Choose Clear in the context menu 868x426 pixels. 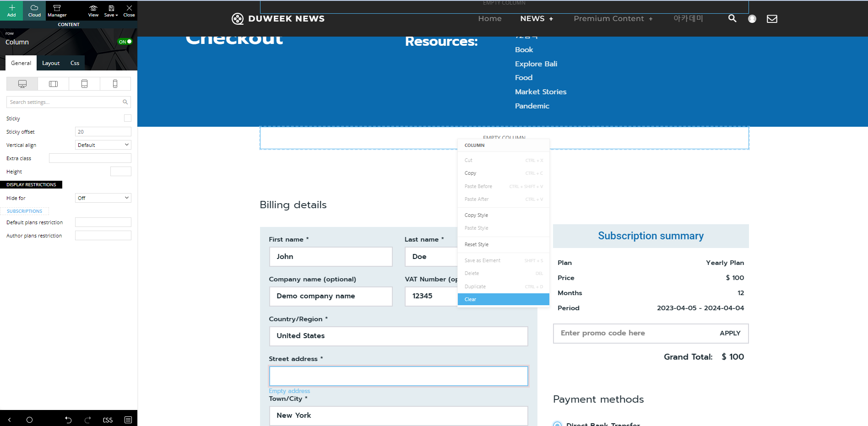pos(504,299)
